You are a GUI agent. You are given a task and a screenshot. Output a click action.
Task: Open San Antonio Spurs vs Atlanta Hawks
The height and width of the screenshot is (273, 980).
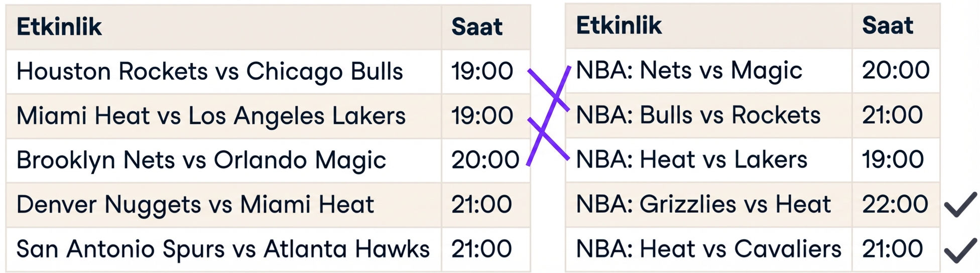point(223,249)
